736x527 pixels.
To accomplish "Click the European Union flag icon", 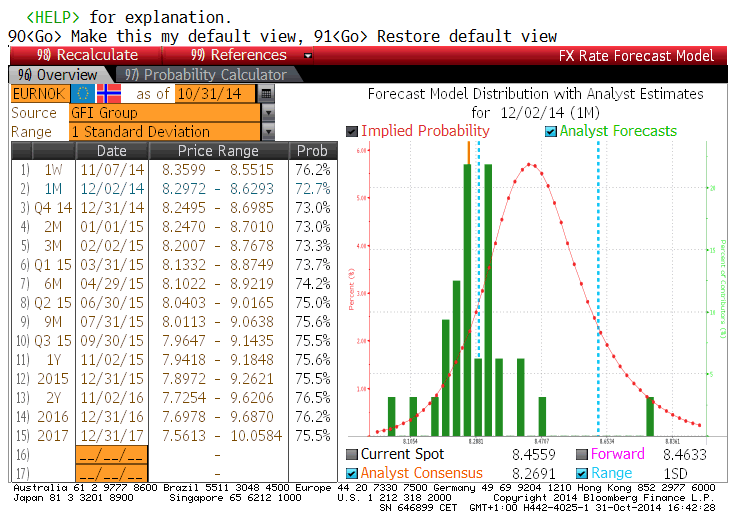I will click(83, 94).
